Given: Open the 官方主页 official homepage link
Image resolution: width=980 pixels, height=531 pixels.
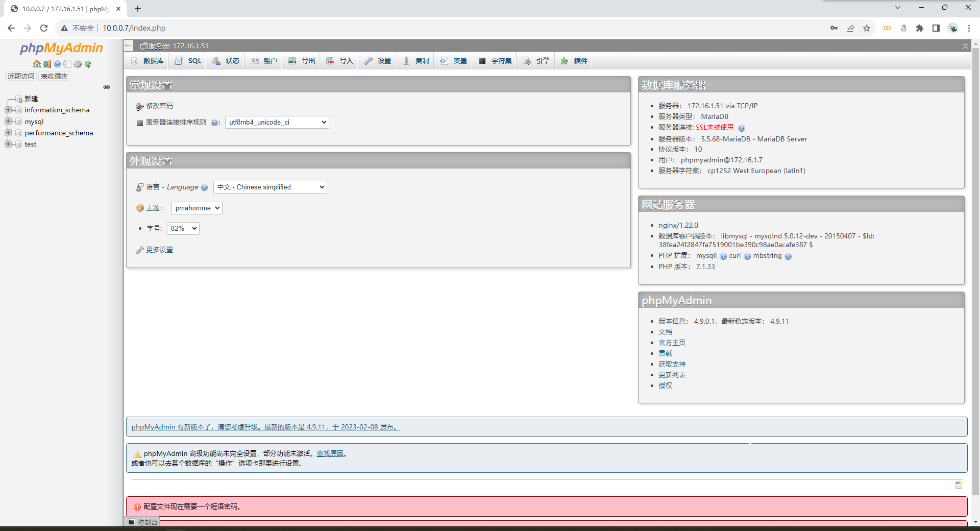Looking at the screenshot, I should coord(672,343).
